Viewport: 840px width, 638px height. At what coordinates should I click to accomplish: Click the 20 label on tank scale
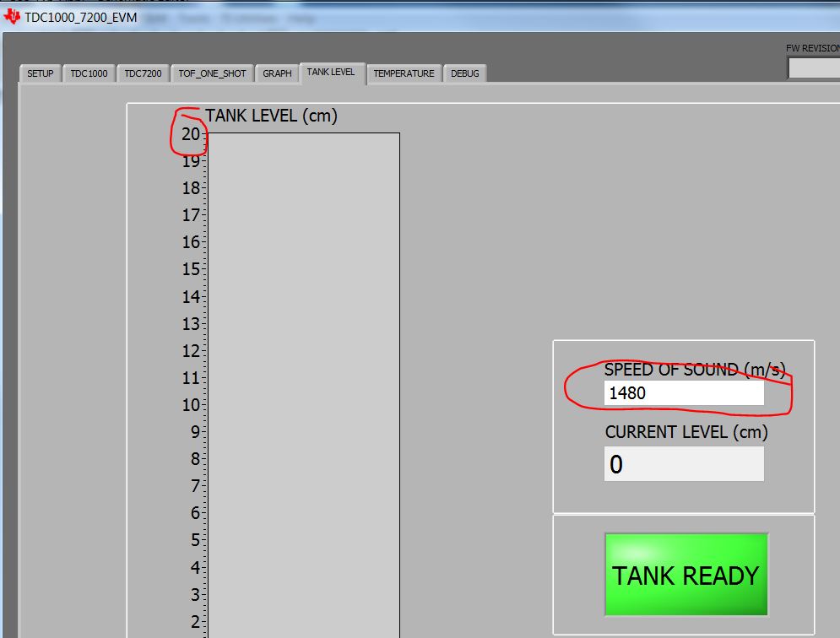click(x=191, y=134)
